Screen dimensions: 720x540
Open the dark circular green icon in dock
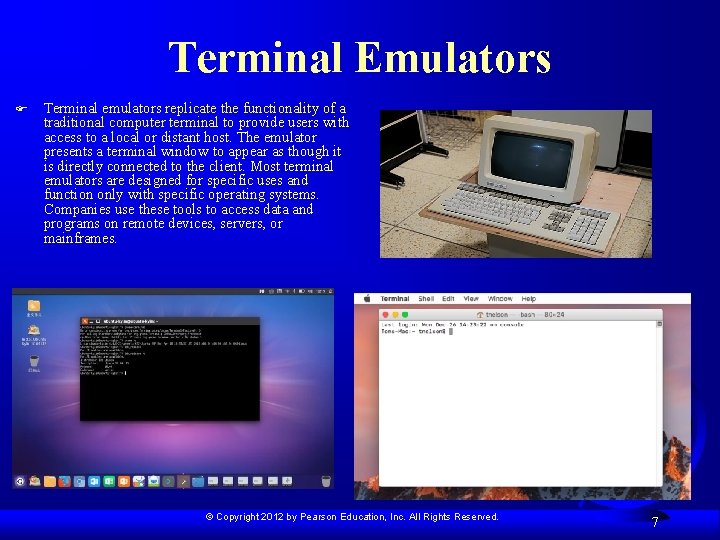tap(169, 481)
